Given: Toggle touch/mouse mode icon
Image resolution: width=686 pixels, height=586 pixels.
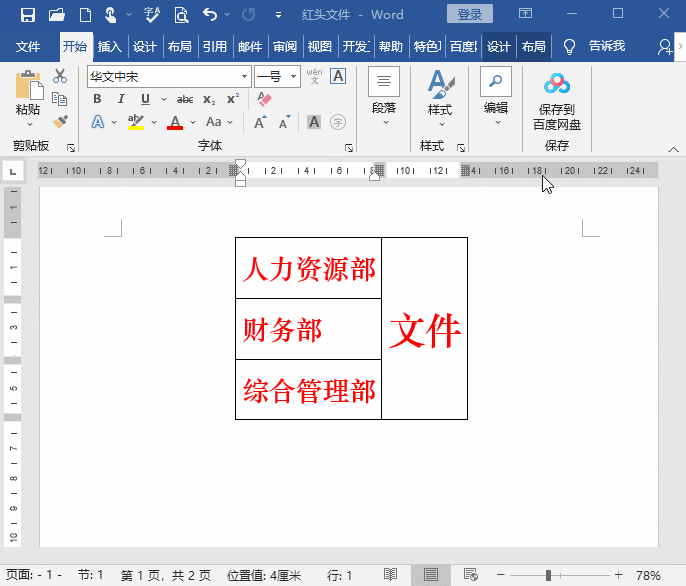Looking at the screenshot, I should click(110, 15).
